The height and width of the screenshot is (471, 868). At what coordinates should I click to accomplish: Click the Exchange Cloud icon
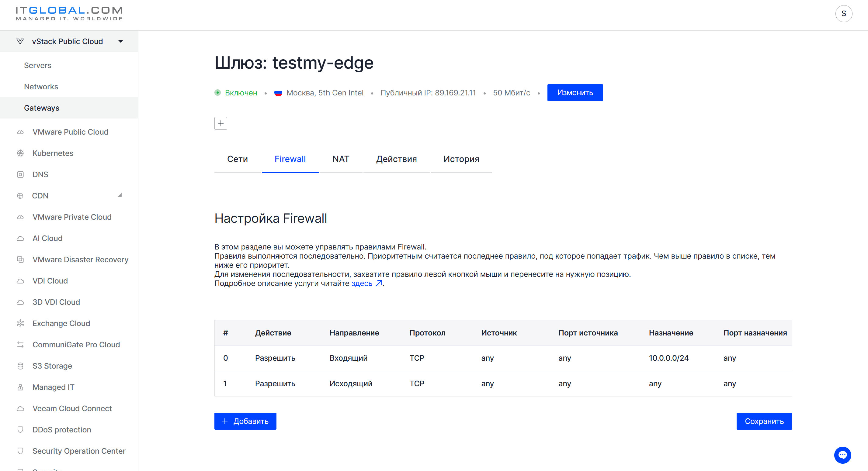tap(20, 323)
